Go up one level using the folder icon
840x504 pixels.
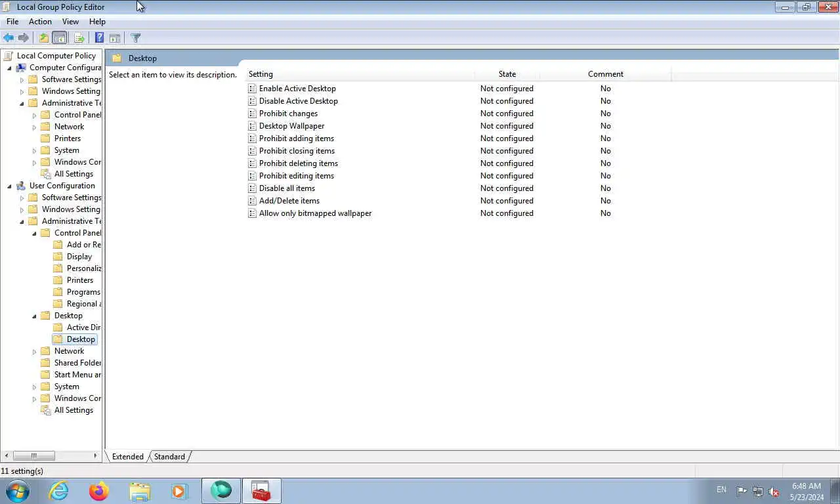pyautogui.click(x=43, y=38)
